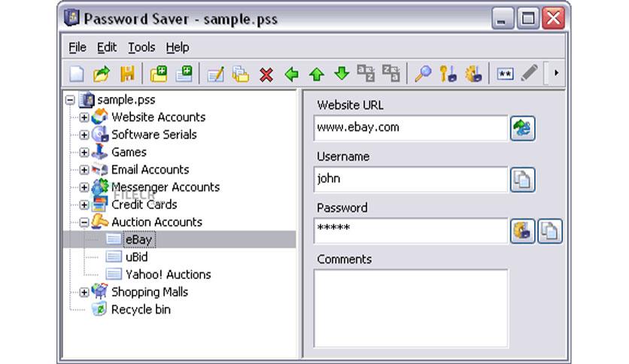Click the key and lock toolbar icon

448,74
